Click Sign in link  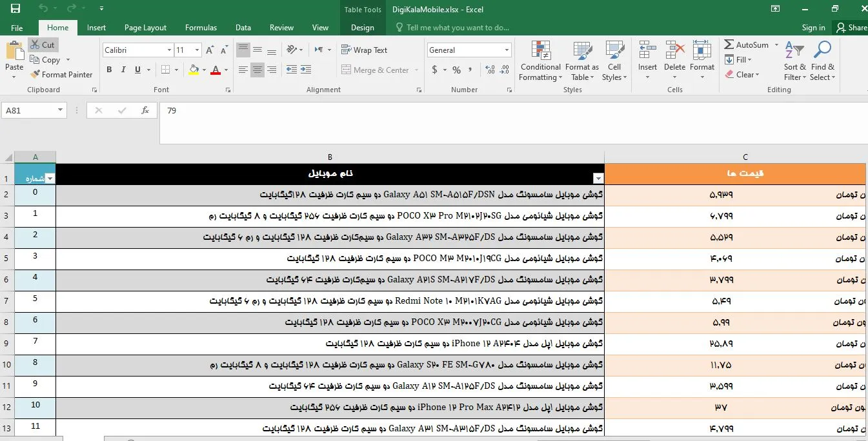point(813,28)
